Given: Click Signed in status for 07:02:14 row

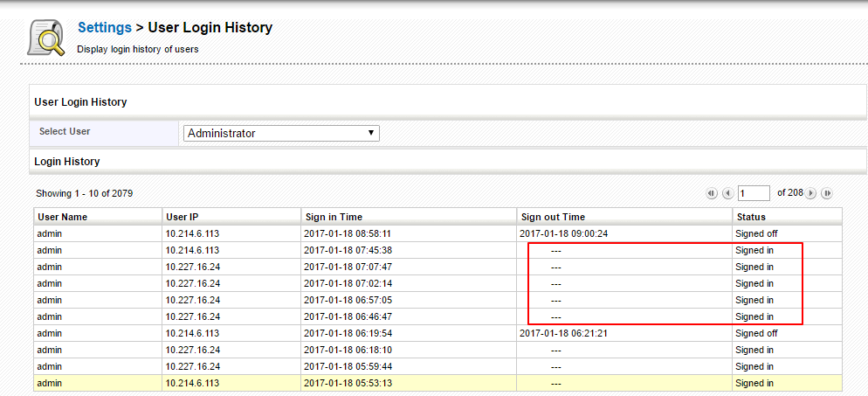Looking at the screenshot, I should (754, 283).
